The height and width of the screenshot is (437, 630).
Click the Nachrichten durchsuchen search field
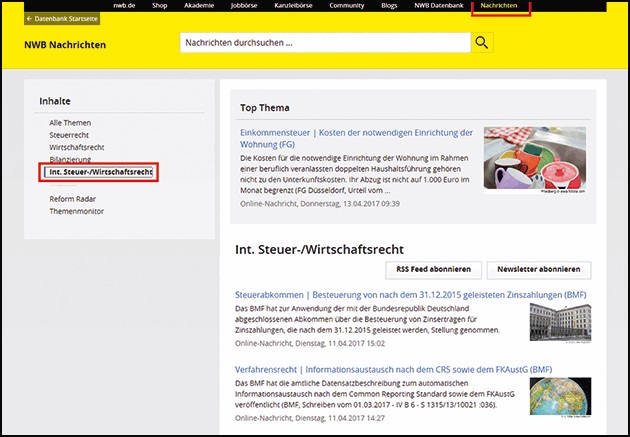pos(324,43)
